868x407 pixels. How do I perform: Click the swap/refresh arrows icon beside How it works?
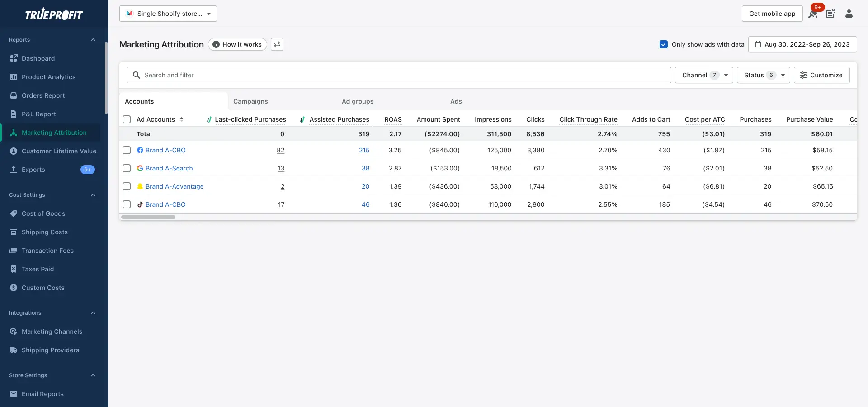(x=277, y=44)
